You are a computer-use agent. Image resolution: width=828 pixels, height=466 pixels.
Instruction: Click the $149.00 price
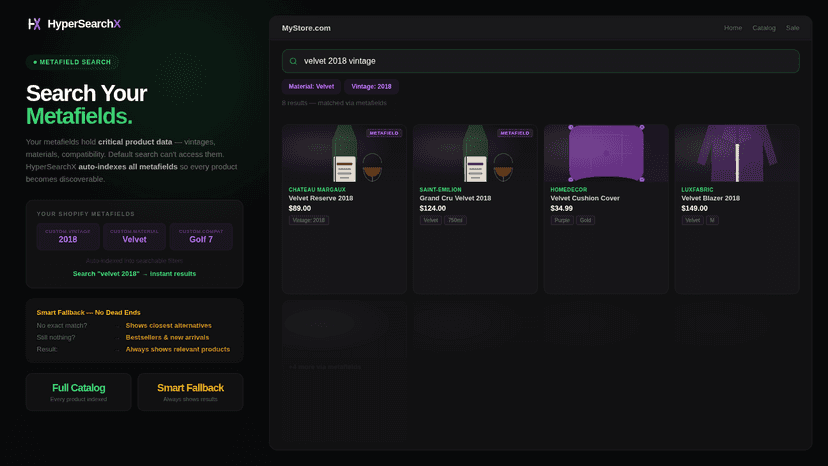[x=694, y=208]
